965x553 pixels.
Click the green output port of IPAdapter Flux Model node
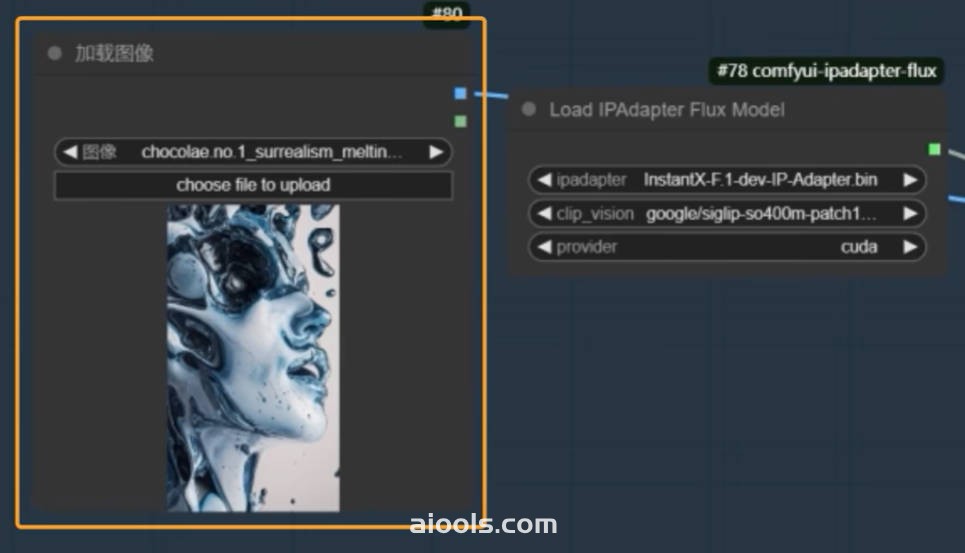934,149
